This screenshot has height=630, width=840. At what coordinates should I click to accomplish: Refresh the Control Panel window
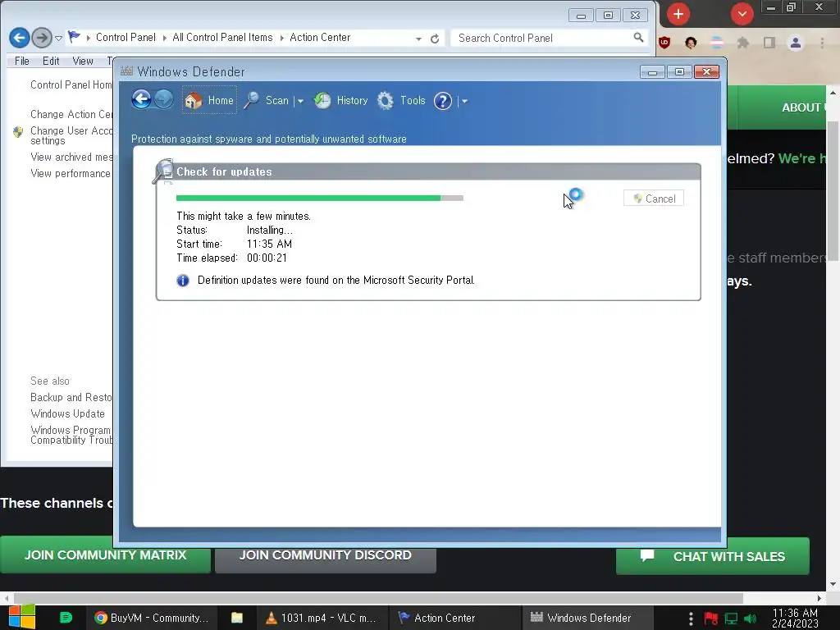coord(435,39)
